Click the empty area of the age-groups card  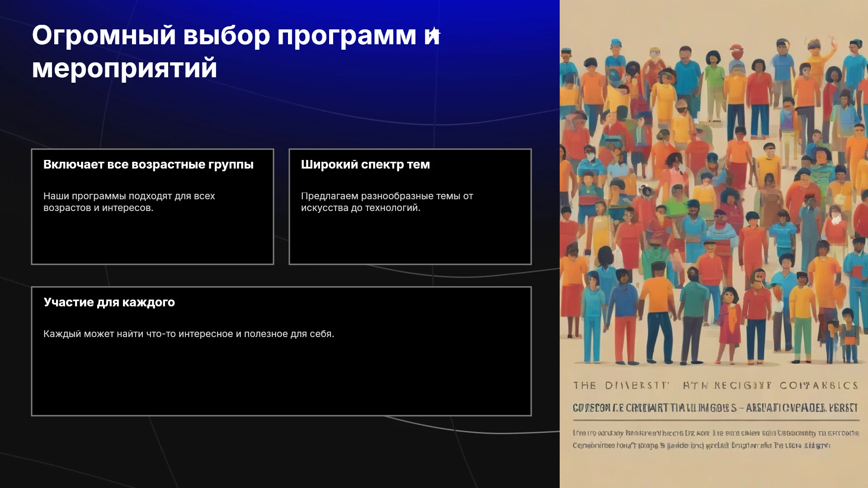(x=152, y=239)
